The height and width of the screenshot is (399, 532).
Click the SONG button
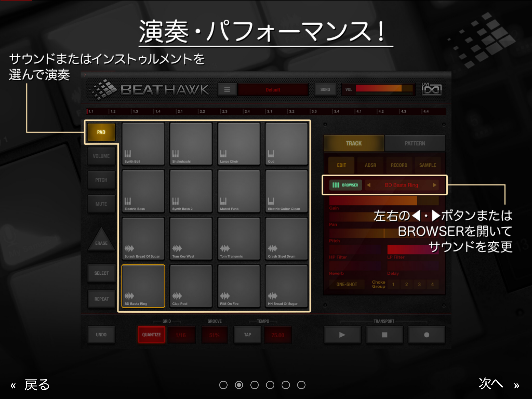point(325,90)
